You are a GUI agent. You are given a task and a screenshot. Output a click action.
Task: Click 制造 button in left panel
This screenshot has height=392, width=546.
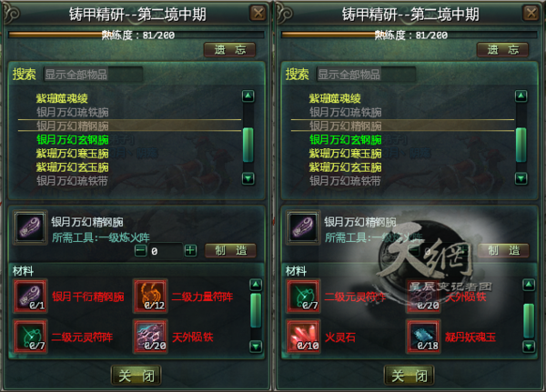(230, 250)
